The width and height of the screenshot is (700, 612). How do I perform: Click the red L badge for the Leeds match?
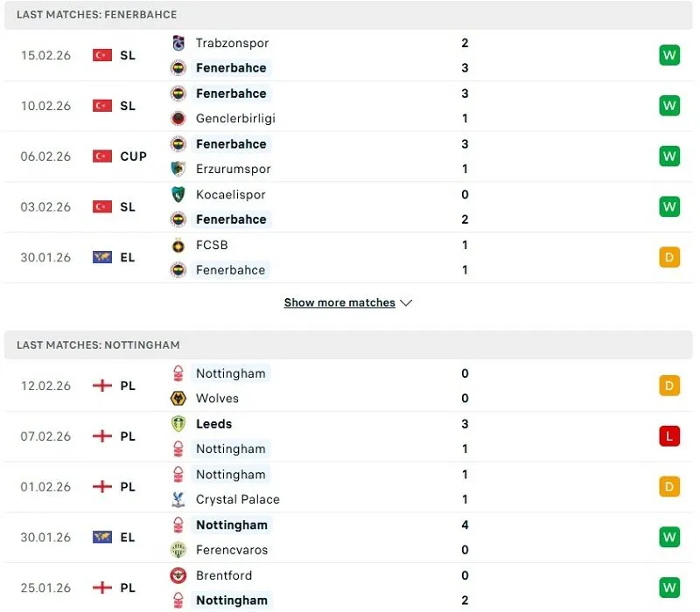point(669,435)
